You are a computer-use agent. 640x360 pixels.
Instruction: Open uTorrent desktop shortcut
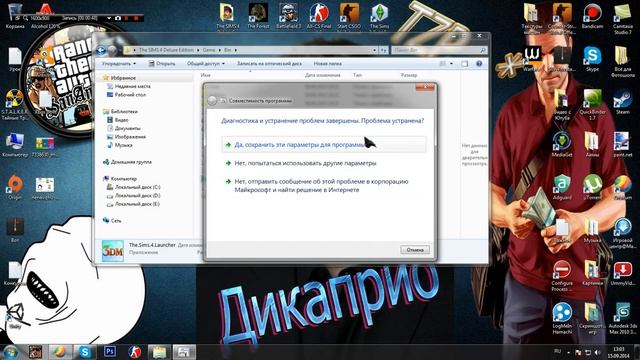[592, 187]
